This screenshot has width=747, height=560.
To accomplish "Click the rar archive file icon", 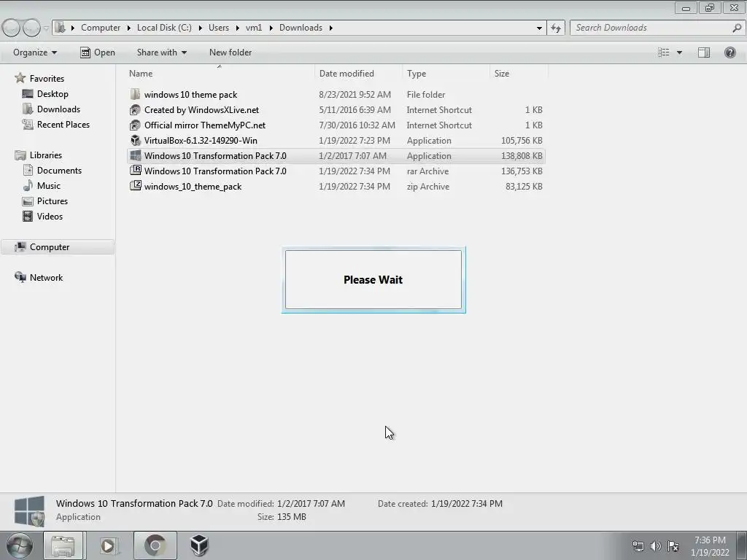I will [x=135, y=170].
